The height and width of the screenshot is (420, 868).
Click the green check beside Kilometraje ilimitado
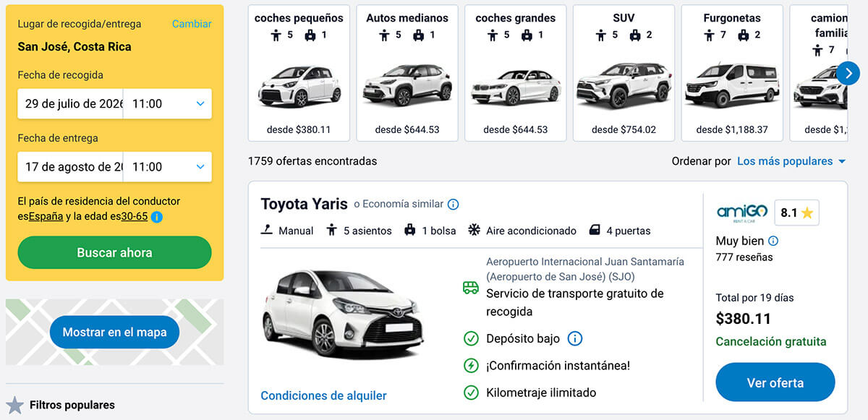click(470, 393)
